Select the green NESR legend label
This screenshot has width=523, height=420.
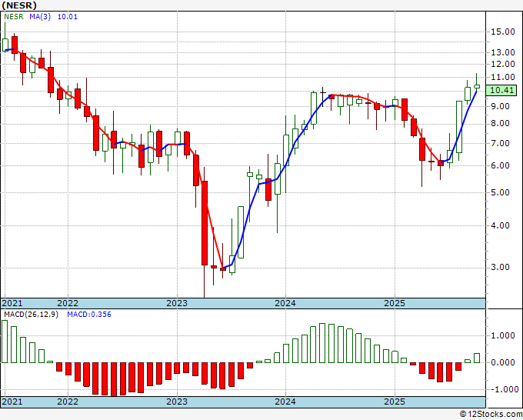pyautogui.click(x=14, y=16)
